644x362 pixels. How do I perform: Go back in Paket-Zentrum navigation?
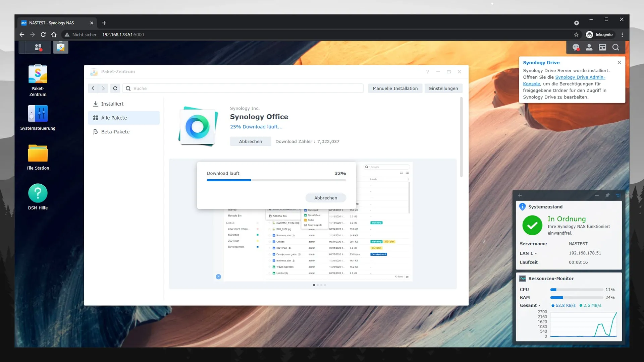[93, 88]
